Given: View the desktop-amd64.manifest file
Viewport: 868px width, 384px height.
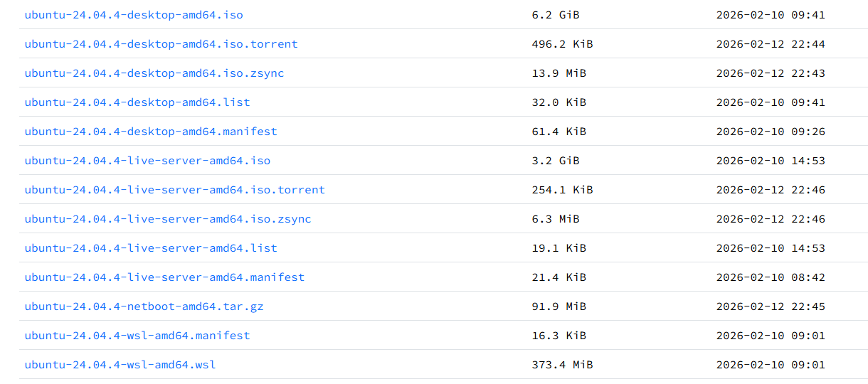Looking at the screenshot, I should pos(151,132).
